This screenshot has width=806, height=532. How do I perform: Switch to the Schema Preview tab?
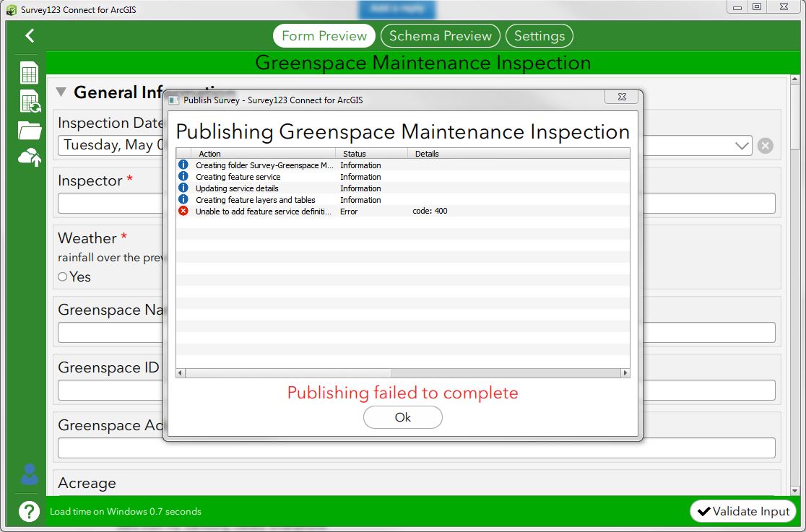441,35
